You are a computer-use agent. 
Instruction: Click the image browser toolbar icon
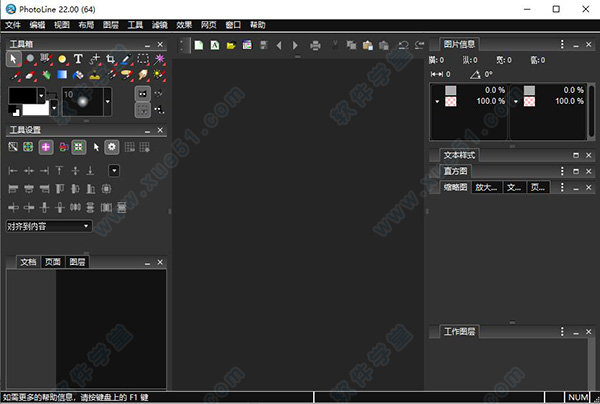247,45
